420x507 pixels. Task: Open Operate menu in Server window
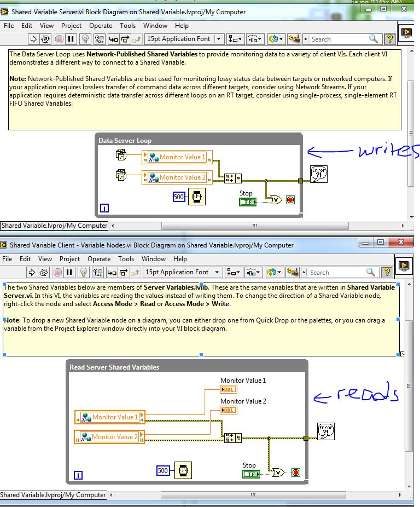[x=101, y=26]
